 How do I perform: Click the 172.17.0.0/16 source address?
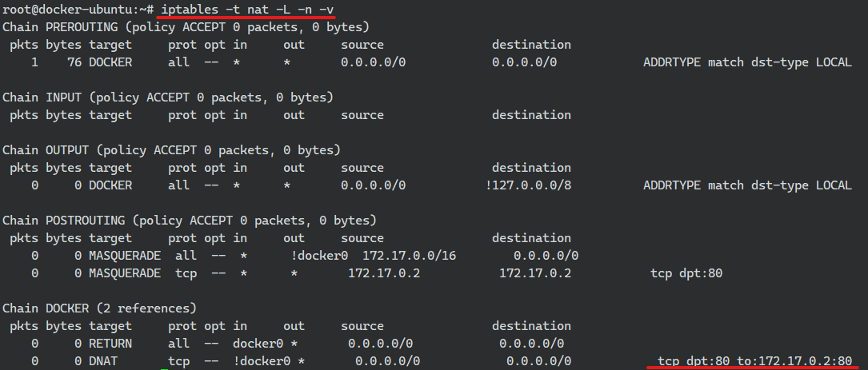tap(410, 256)
